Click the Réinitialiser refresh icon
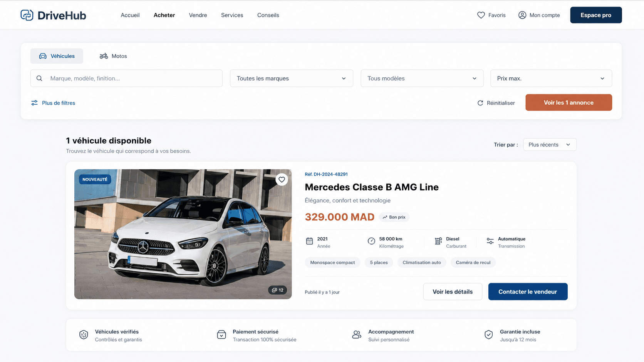Image resolution: width=644 pixels, height=362 pixels. coord(480,103)
